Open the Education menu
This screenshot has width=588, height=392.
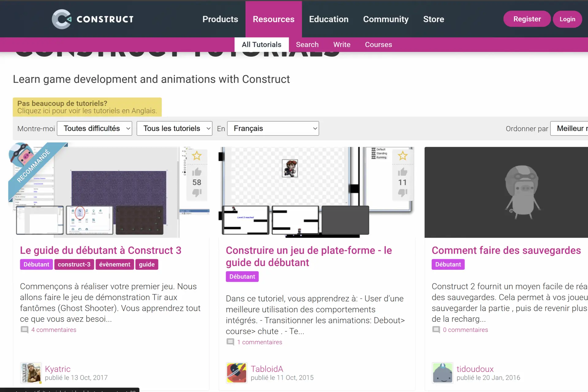pyautogui.click(x=329, y=19)
